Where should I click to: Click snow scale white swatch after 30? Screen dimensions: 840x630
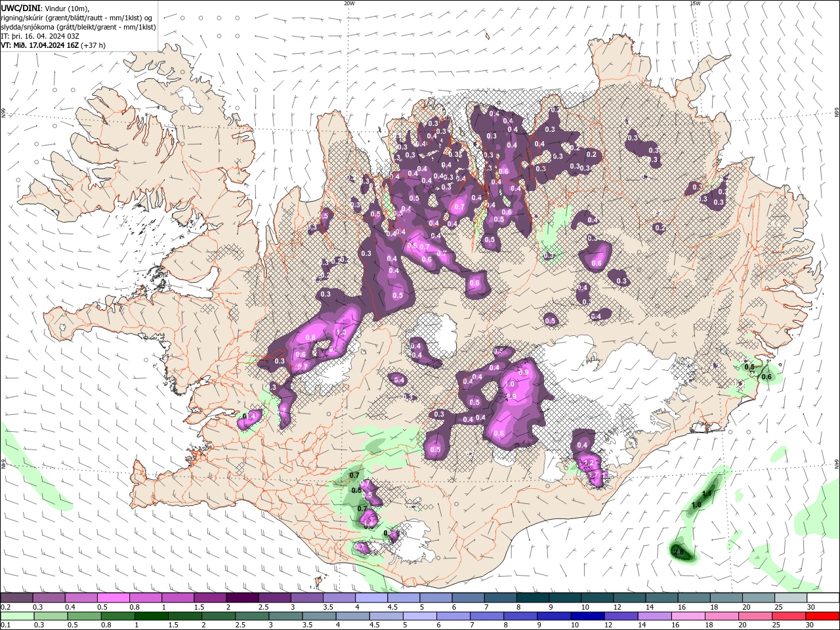pos(823,598)
